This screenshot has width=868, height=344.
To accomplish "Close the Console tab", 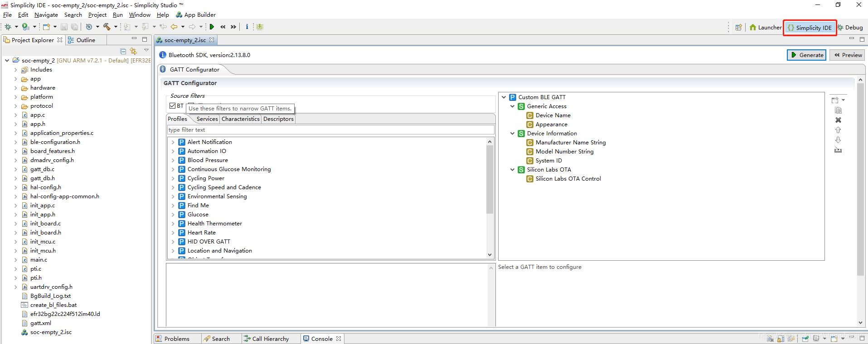I will coord(339,339).
